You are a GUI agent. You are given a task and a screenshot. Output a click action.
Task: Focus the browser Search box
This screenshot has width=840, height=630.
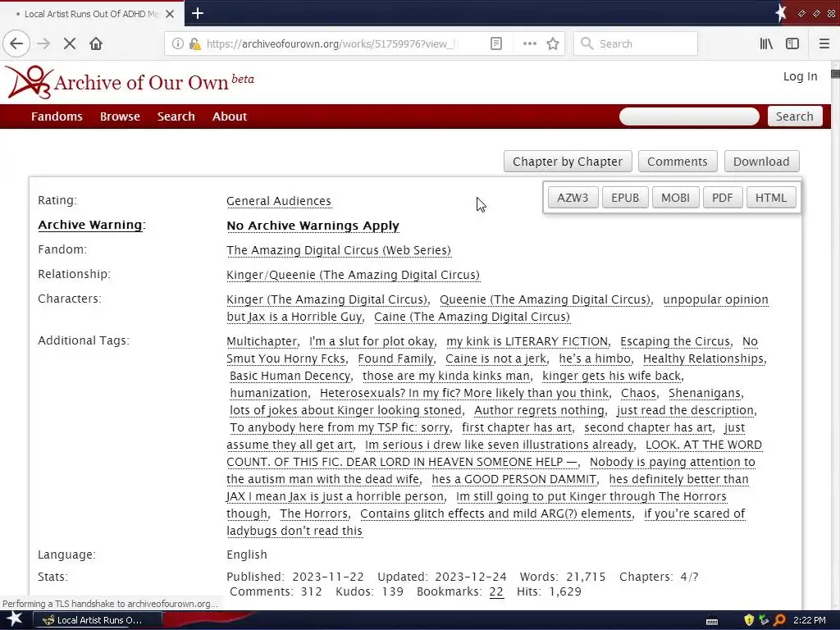point(636,44)
